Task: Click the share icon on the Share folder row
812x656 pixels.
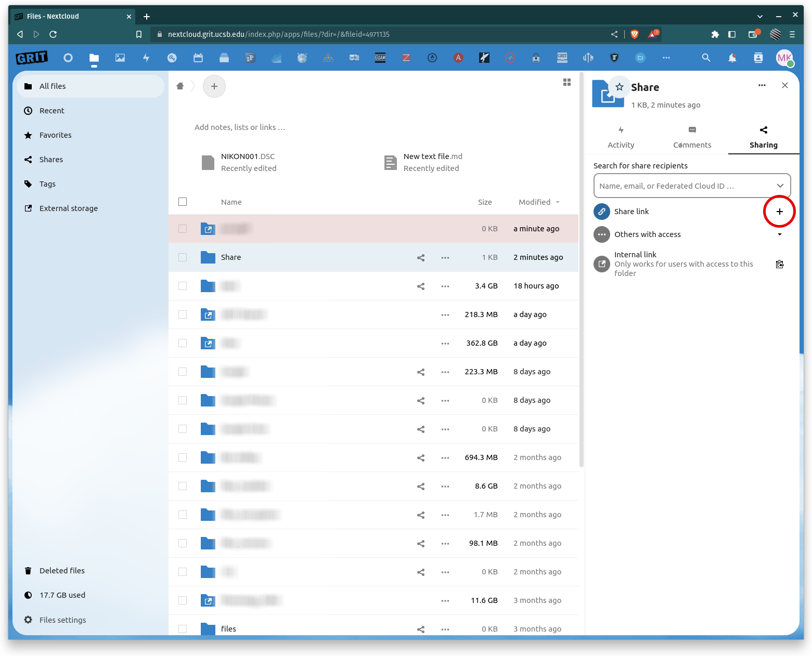Action: click(x=421, y=257)
